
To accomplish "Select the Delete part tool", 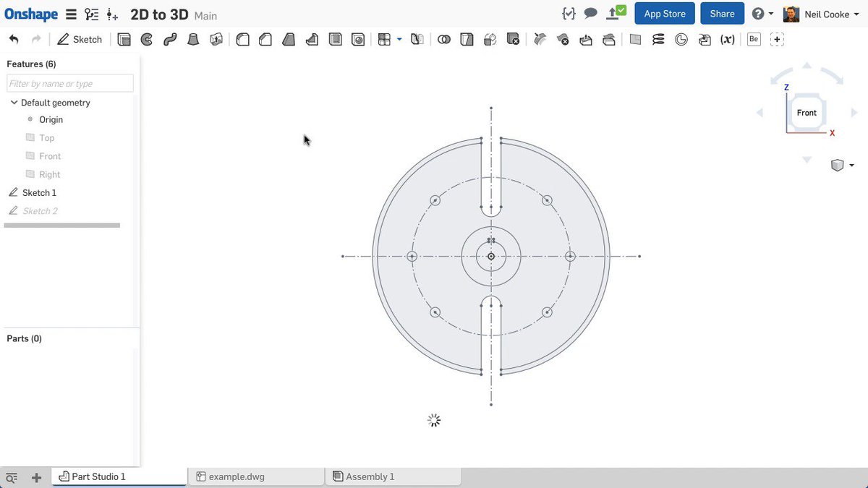I will (x=513, y=40).
